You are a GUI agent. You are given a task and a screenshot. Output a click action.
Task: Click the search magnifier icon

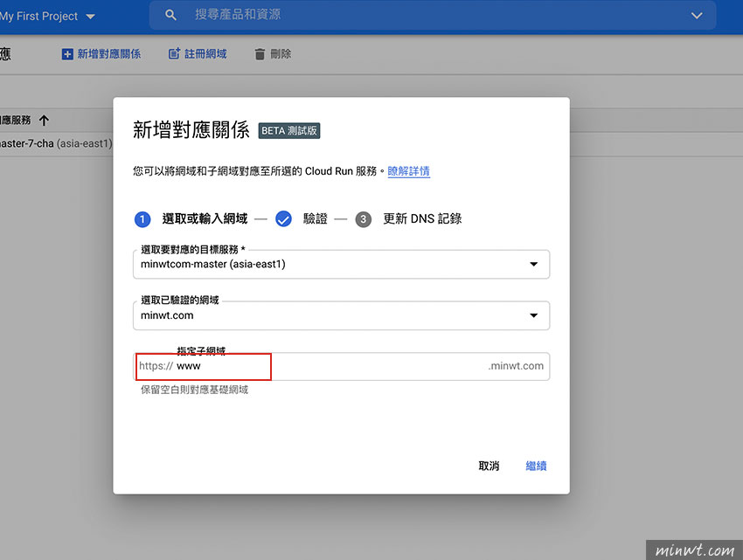point(170,15)
